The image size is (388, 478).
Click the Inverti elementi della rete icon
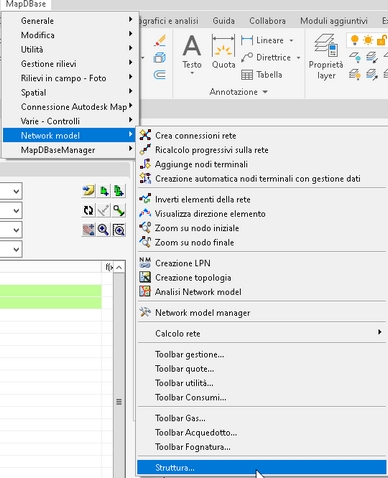click(145, 199)
